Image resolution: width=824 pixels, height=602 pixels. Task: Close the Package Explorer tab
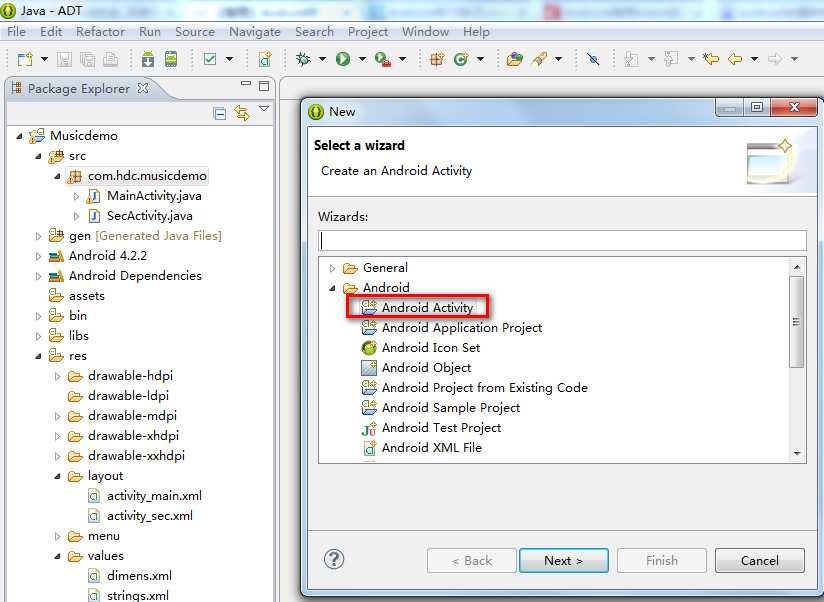pos(143,88)
